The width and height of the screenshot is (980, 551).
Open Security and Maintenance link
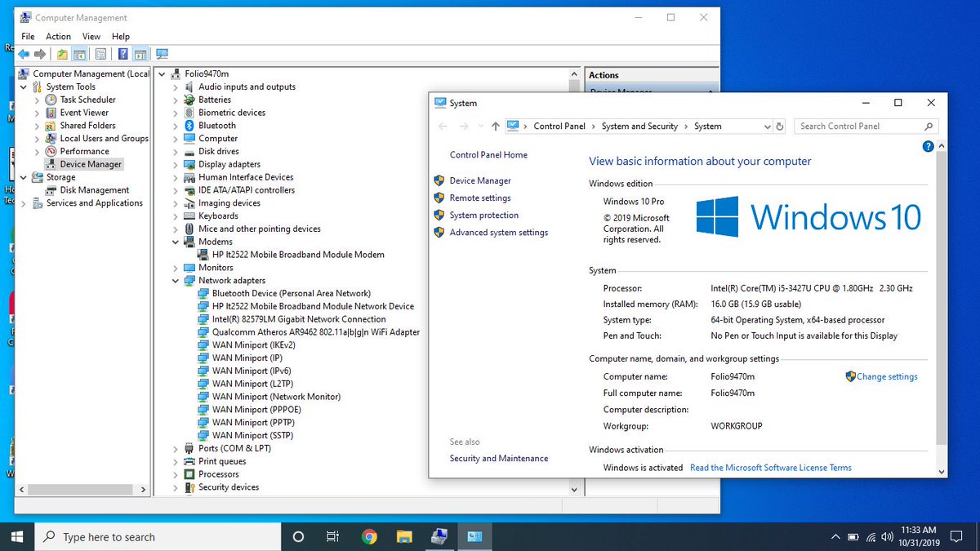click(499, 459)
